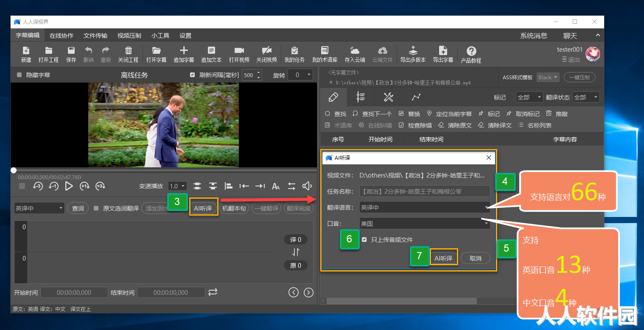
Task: Select the timeline adjust tab icon
Action: pos(361,97)
